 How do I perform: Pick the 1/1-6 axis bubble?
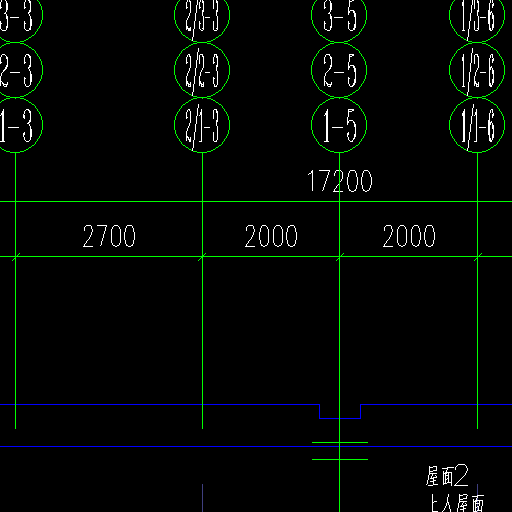(x=477, y=125)
